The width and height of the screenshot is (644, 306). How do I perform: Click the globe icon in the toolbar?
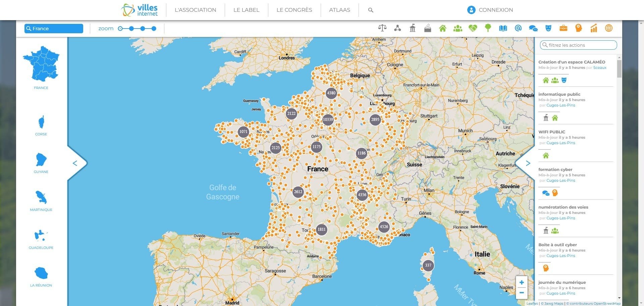609,28
